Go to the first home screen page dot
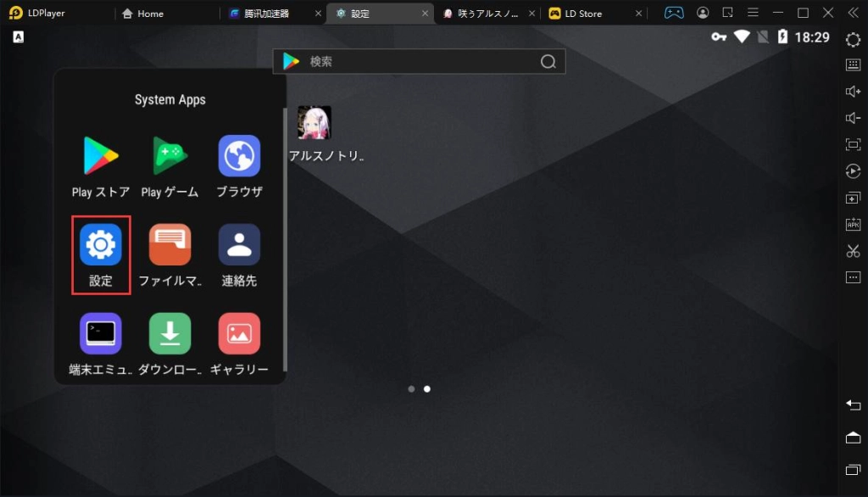This screenshot has width=868, height=497. (x=411, y=389)
